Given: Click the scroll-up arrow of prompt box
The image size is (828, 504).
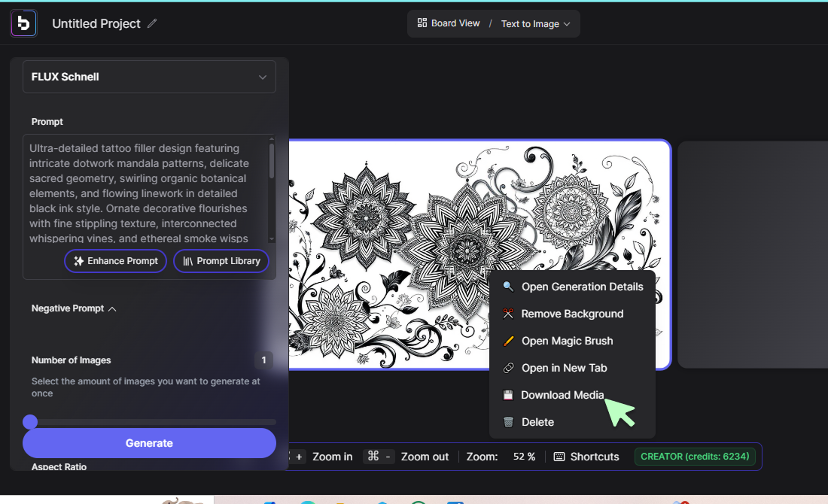Looking at the screenshot, I should [272, 139].
